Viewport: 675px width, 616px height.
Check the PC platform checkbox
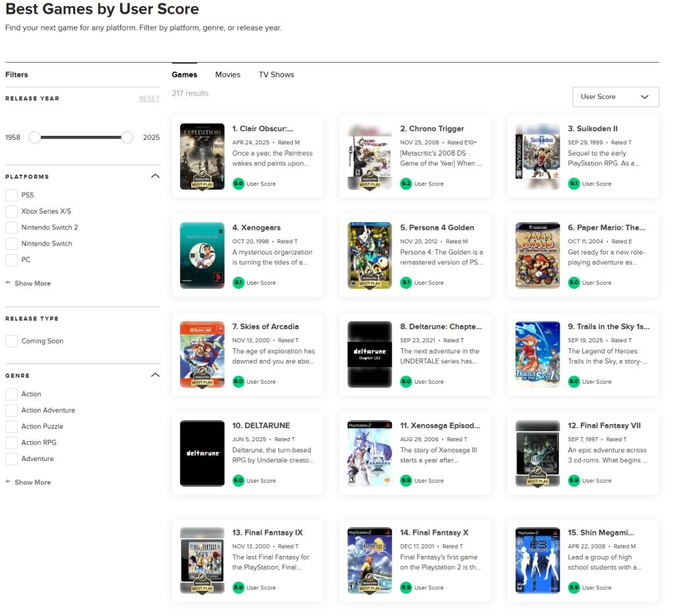(12, 260)
